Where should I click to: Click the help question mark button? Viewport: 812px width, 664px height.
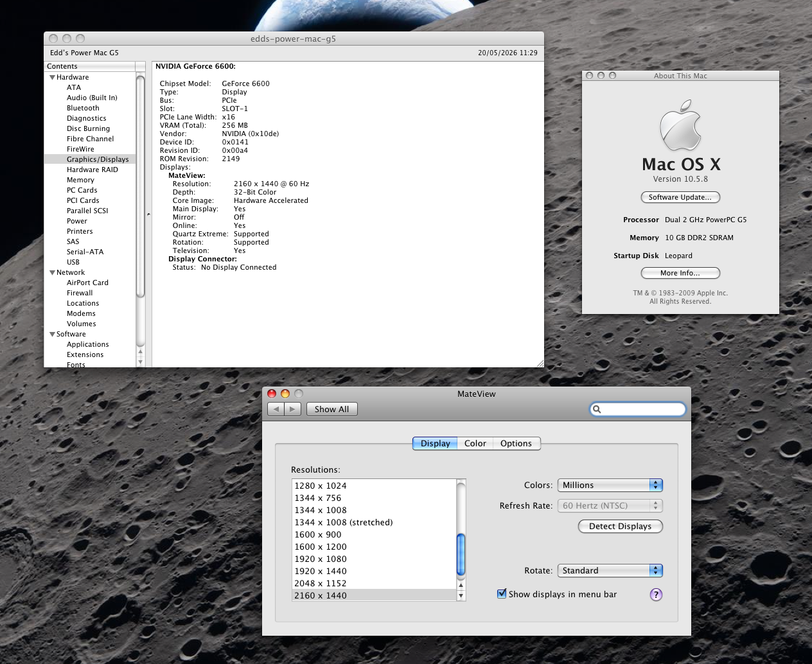tap(656, 595)
